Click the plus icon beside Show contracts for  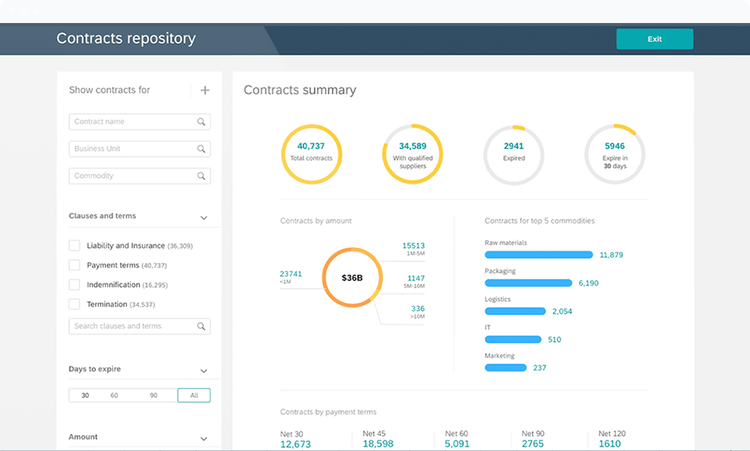tap(205, 90)
